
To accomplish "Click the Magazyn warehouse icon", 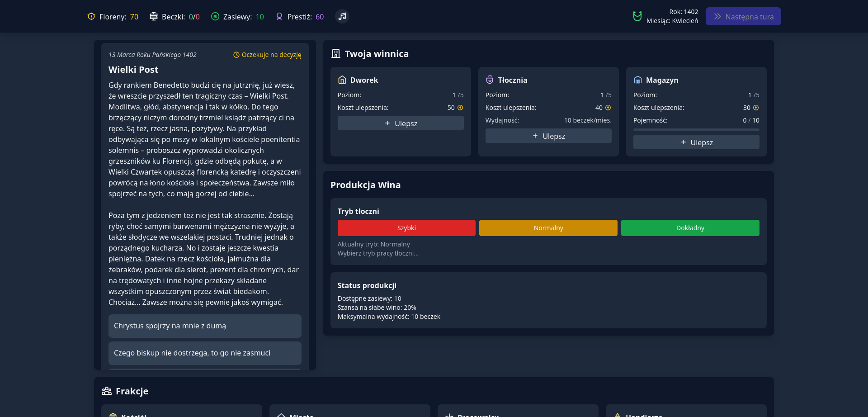I will (x=638, y=80).
